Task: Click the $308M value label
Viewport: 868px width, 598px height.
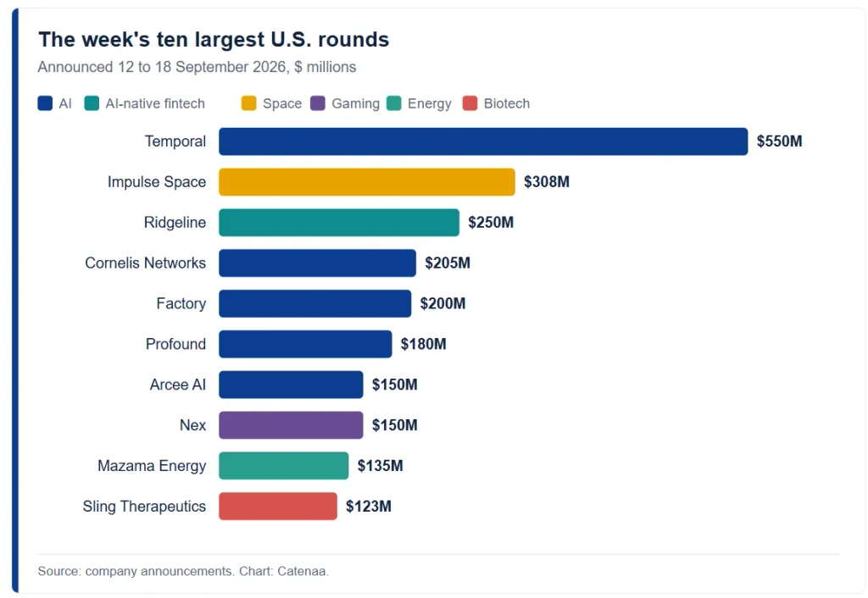Action: (x=547, y=182)
